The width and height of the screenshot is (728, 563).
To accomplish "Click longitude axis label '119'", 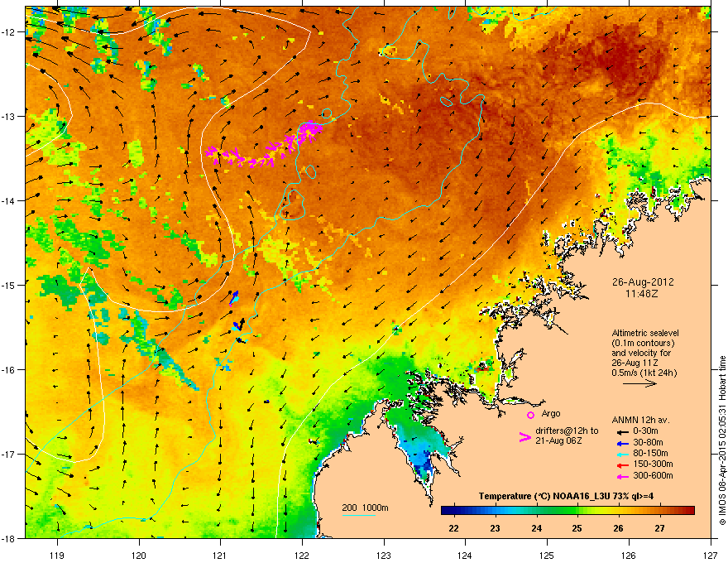I will point(57,555).
